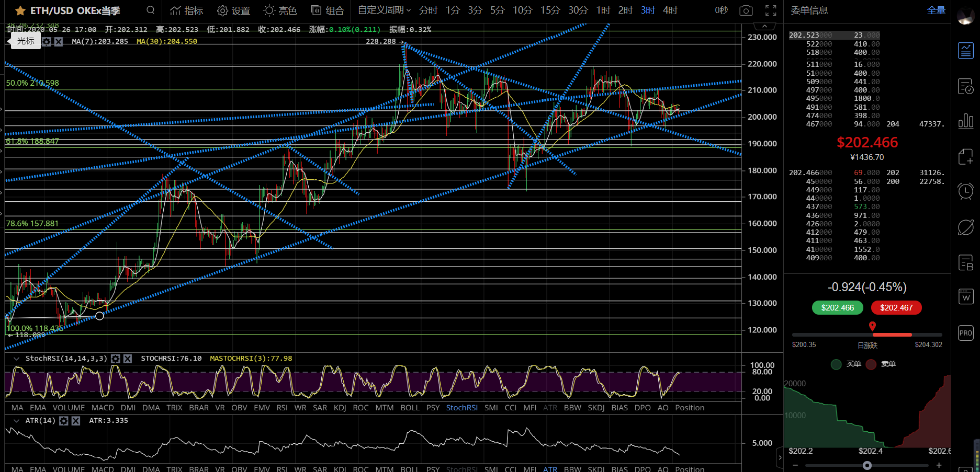Expand the 自定义周期 custom period dropdown
This screenshot has height=472, width=980.
(x=384, y=10)
